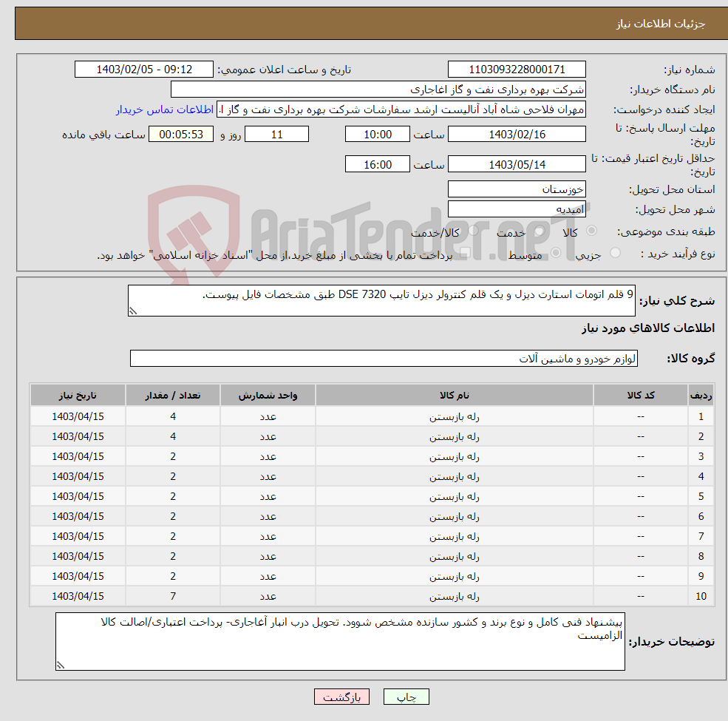Click the announcement date field 1403/02/05 - 09:12
Screen dimensions: 728x721
point(144,70)
